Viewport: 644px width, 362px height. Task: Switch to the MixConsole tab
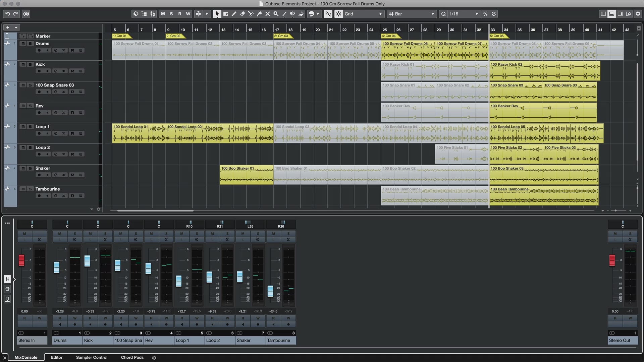tap(26, 357)
